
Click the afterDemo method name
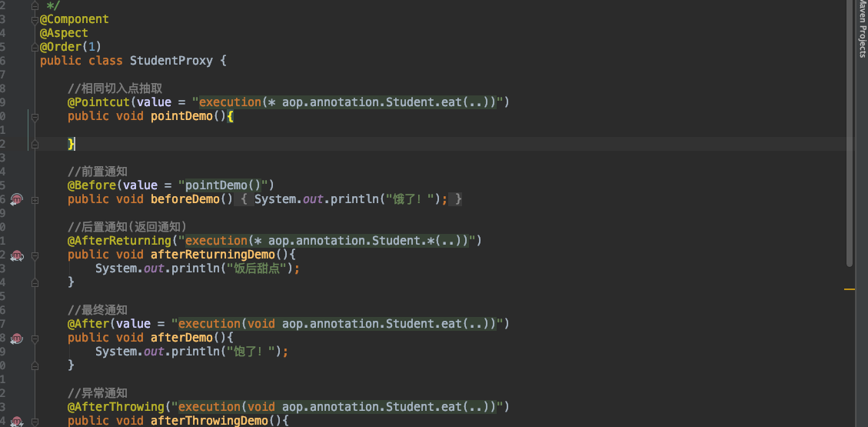pos(181,338)
